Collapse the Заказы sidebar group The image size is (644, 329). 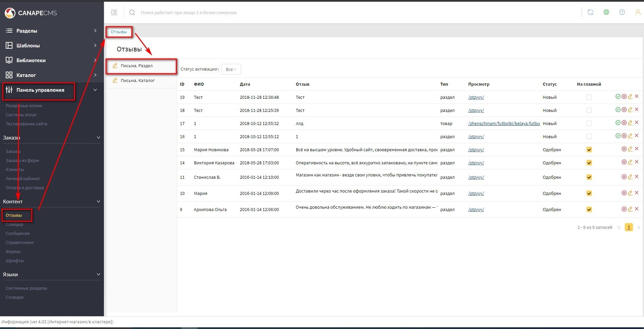[98, 137]
